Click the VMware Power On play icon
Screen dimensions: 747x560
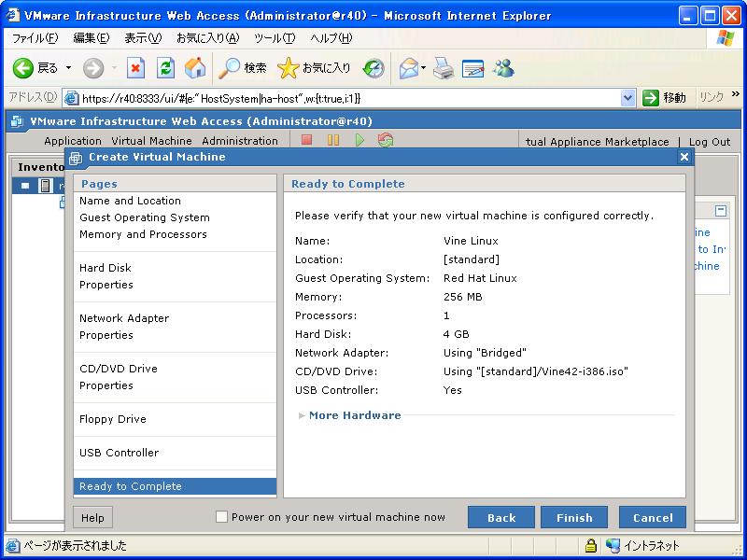tap(359, 139)
